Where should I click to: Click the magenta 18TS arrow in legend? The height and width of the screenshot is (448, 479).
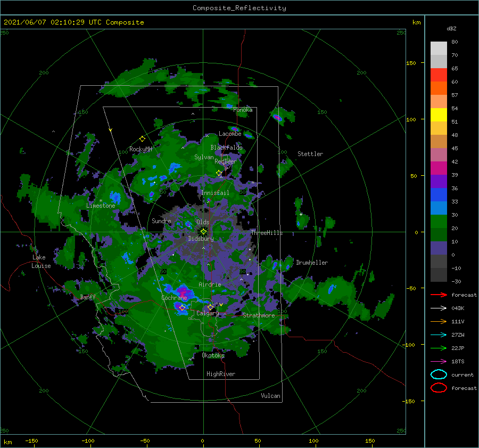point(439,362)
